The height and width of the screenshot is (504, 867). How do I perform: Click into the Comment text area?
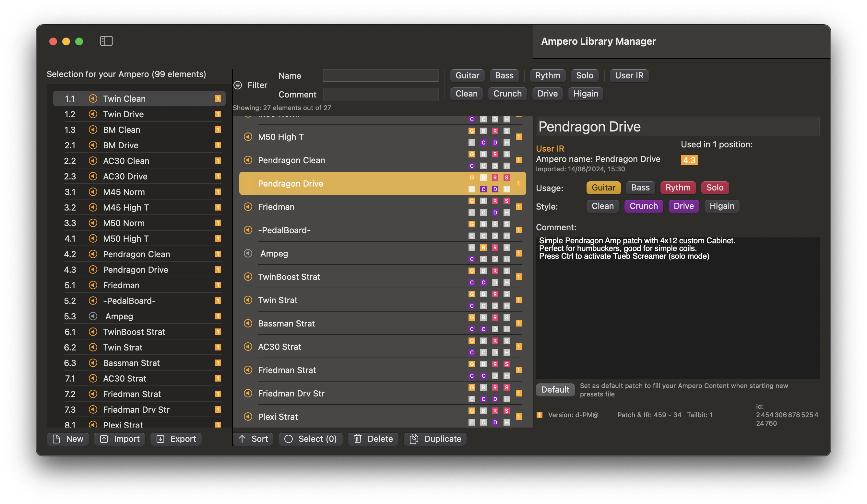[677, 309]
